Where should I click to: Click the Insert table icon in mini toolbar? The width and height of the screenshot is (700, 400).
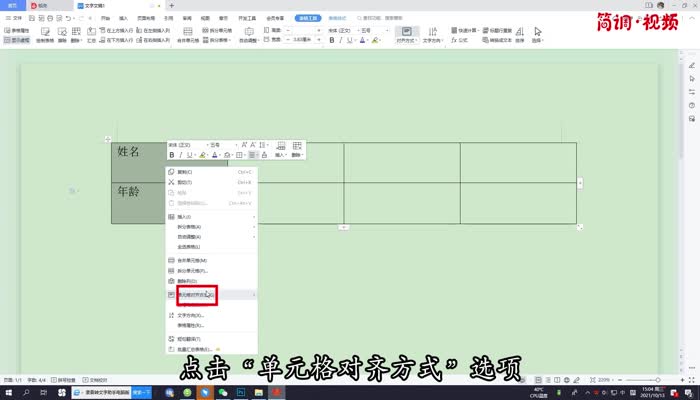[x=281, y=150]
